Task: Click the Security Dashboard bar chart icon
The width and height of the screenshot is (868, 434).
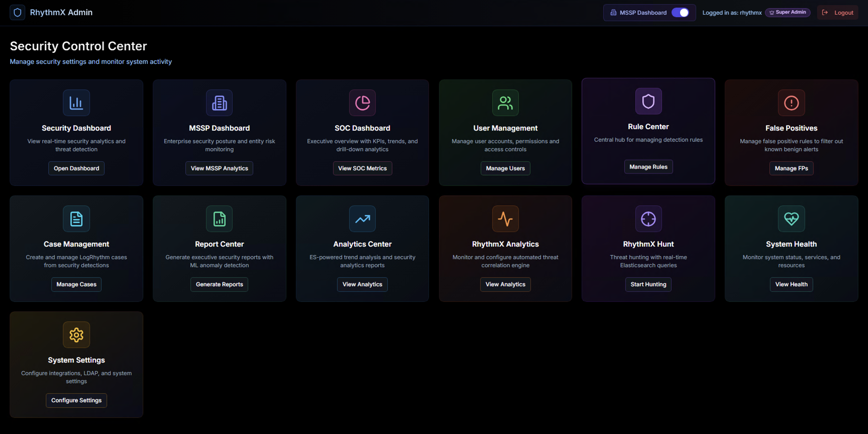Action: tap(76, 103)
